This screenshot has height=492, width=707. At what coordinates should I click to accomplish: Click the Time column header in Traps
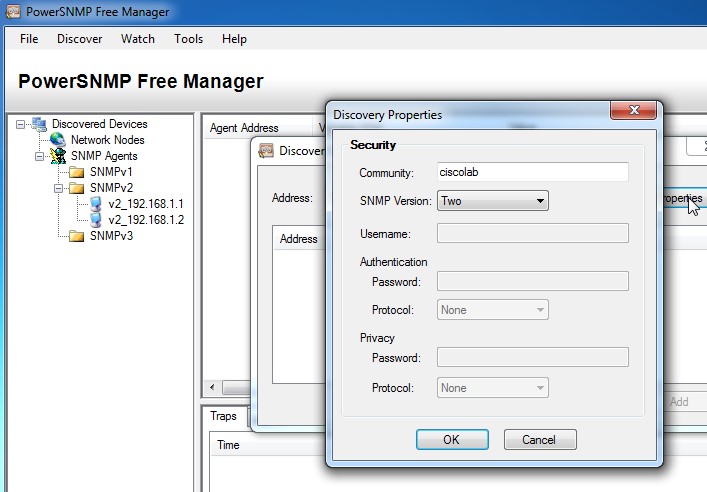pos(228,445)
